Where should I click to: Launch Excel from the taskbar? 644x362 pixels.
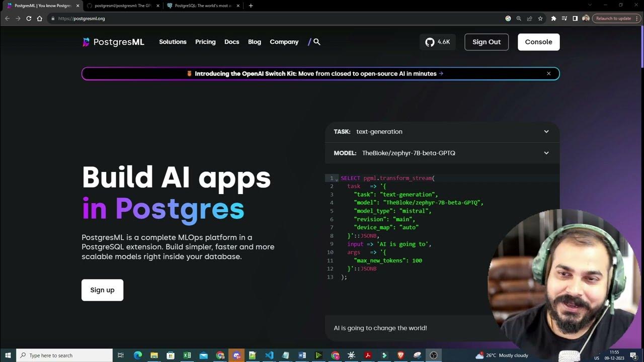(x=187, y=355)
